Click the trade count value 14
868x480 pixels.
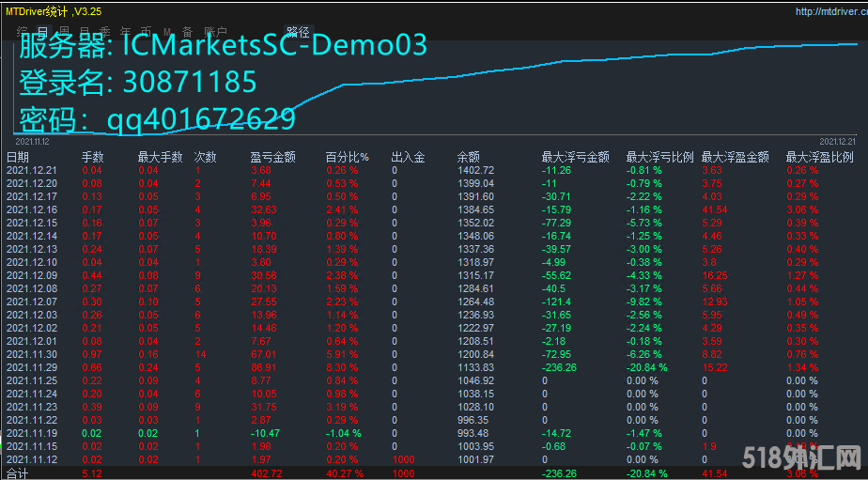pos(200,354)
